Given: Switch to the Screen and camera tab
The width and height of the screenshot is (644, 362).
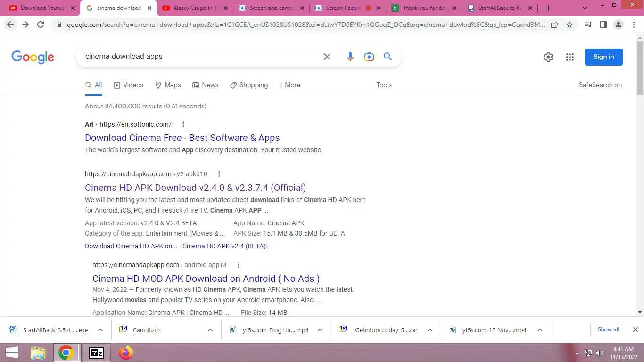Looking at the screenshot, I should tap(271, 8).
